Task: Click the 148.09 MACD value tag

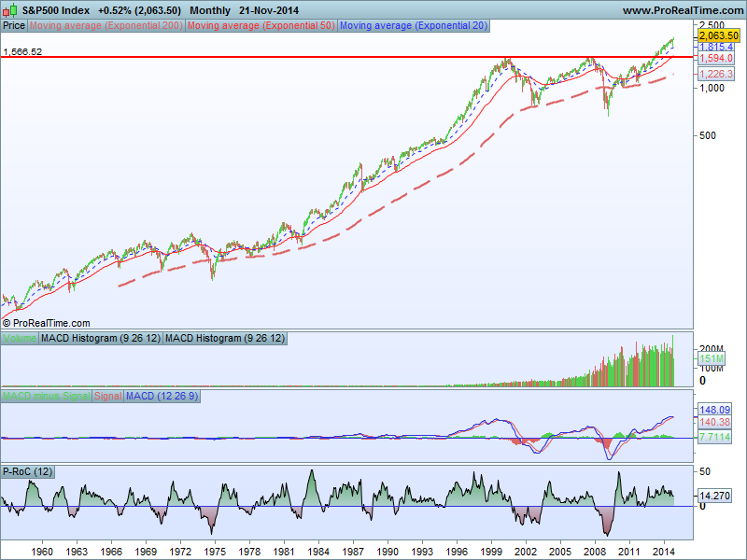Action: point(714,410)
